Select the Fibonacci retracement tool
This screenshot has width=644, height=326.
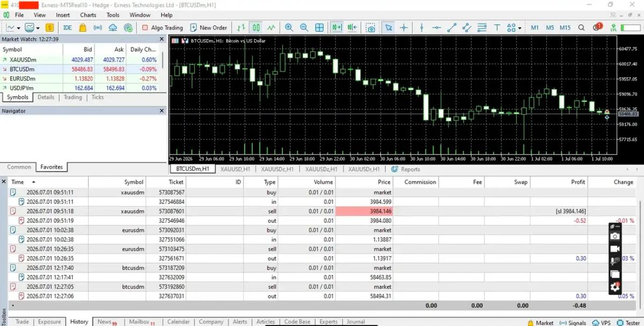(x=482, y=27)
